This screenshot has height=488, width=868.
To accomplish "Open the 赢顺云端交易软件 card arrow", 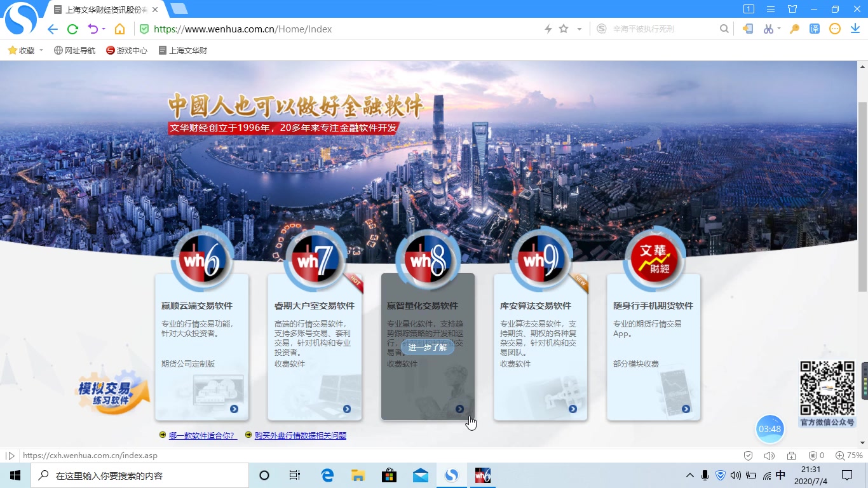I will (x=234, y=409).
